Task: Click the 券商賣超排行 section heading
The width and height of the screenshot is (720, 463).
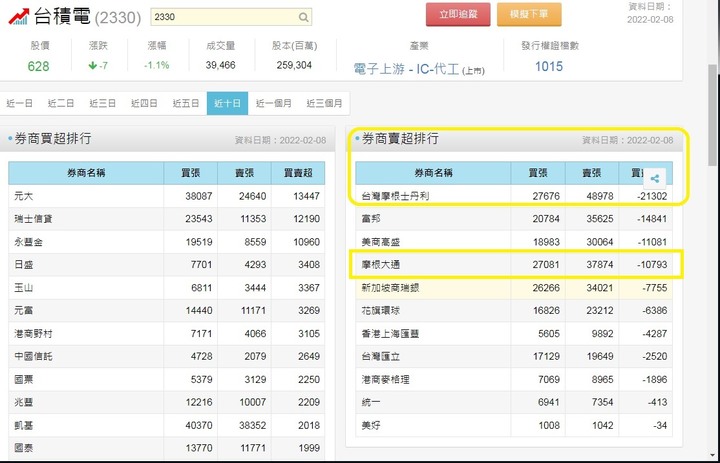Action: [400, 139]
